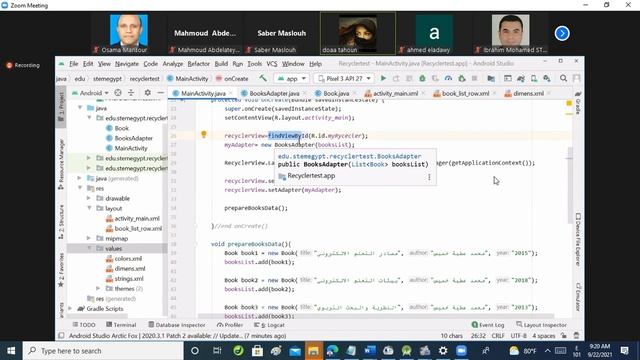Click the Run with Coverage icon

(436, 78)
